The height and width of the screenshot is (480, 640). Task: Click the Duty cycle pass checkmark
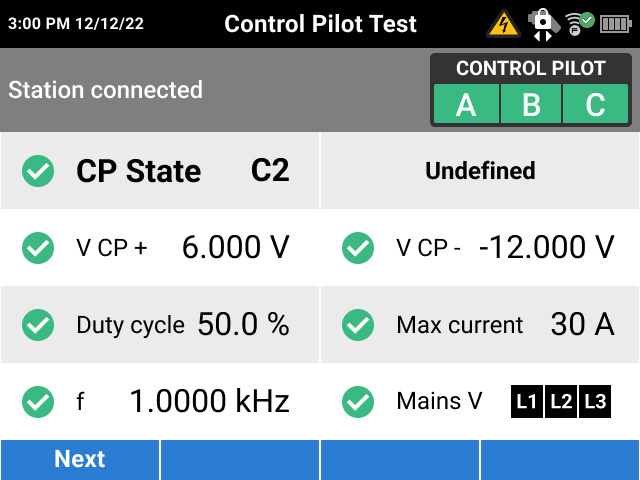tap(38, 325)
